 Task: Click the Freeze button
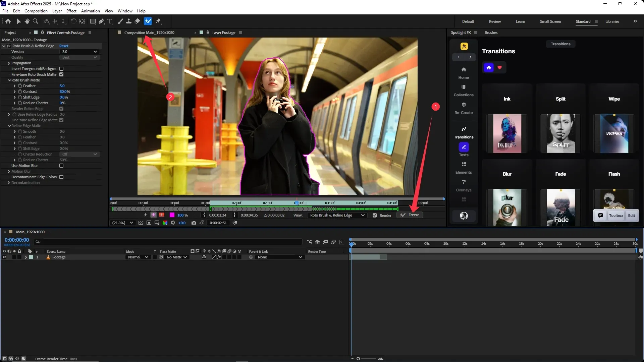coord(410,215)
